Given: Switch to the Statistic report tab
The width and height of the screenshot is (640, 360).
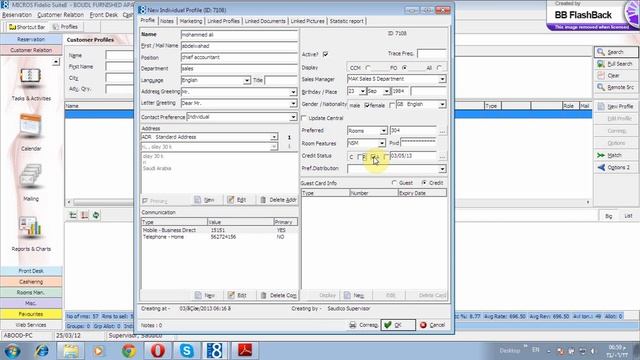Looking at the screenshot, I should [x=346, y=21].
